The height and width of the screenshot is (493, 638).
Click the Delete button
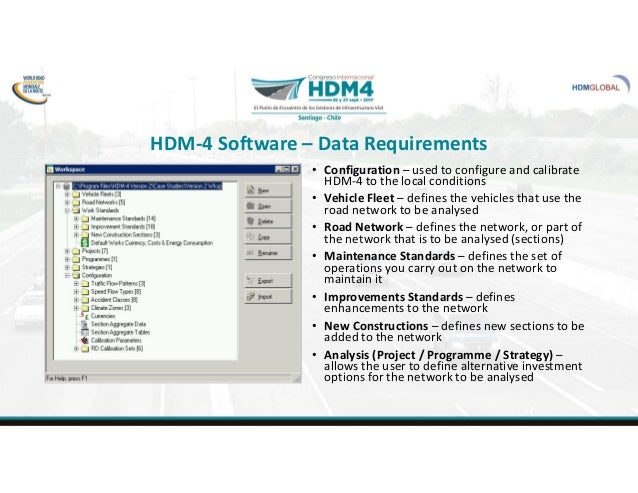click(269, 221)
